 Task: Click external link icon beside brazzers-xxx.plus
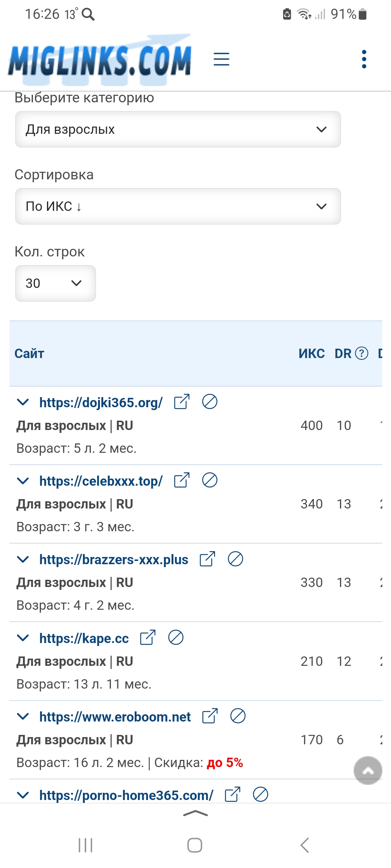point(207,559)
